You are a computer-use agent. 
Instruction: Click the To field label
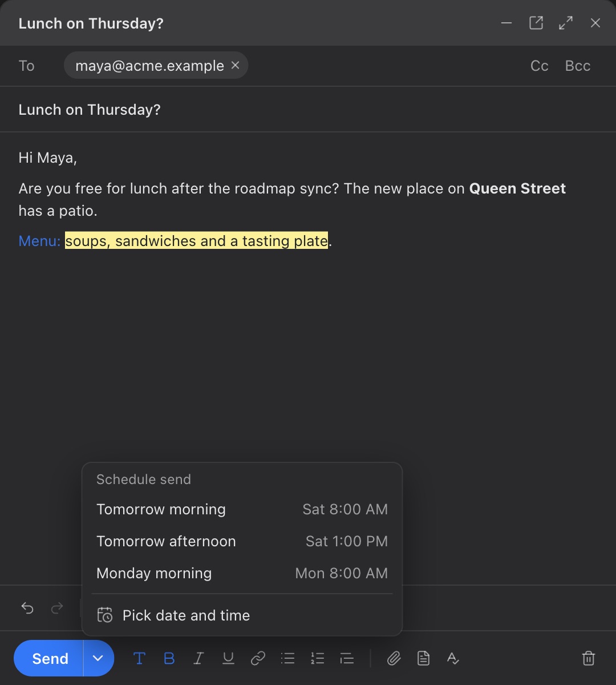[x=27, y=66]
